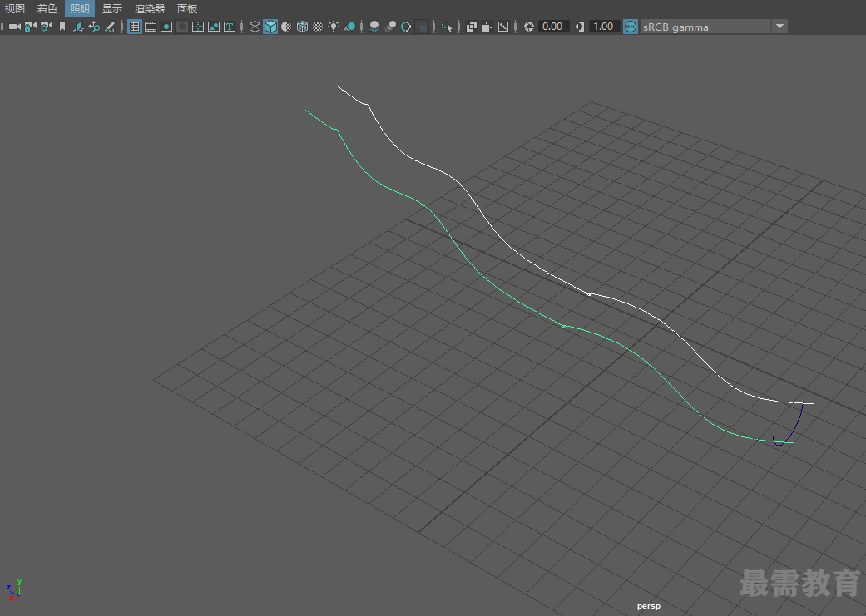
Task: Click the Gamma contrast icon
Action: point(579,27)
